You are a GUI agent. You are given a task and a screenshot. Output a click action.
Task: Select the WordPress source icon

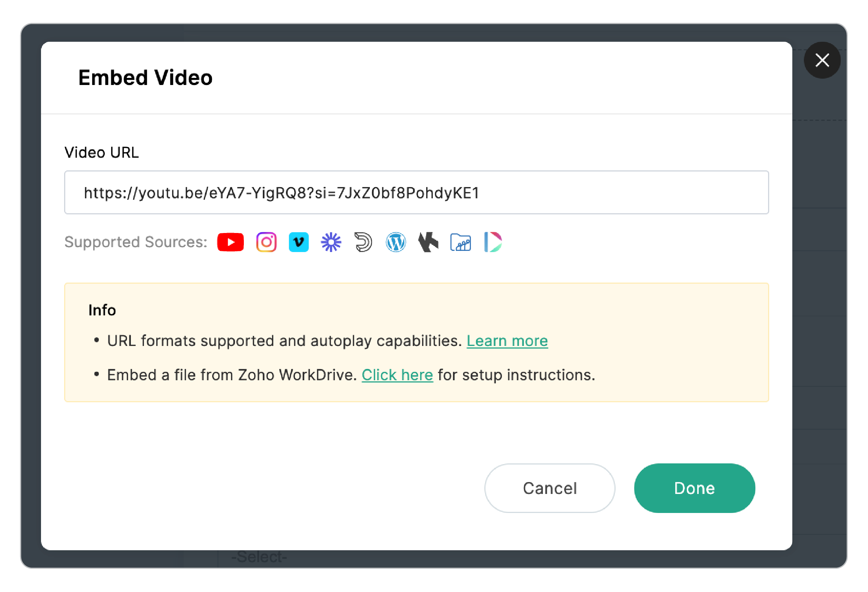(x=396, y=242)
